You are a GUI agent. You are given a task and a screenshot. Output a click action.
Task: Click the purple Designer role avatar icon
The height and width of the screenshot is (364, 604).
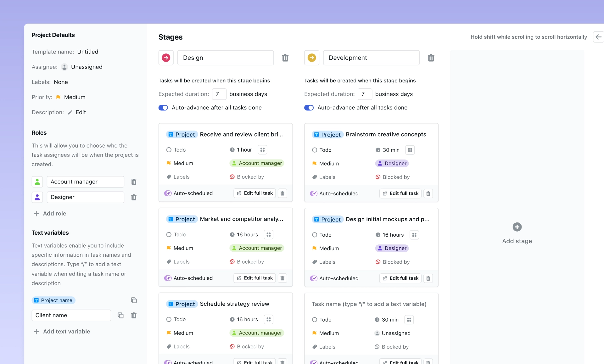pos(37,197)
